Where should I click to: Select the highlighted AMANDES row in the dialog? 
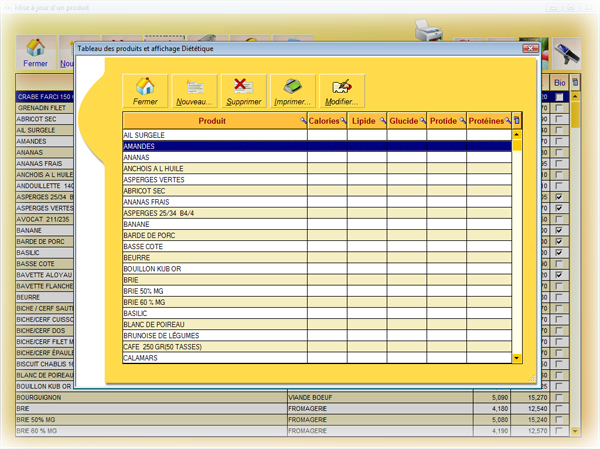(x=317, y=146)
